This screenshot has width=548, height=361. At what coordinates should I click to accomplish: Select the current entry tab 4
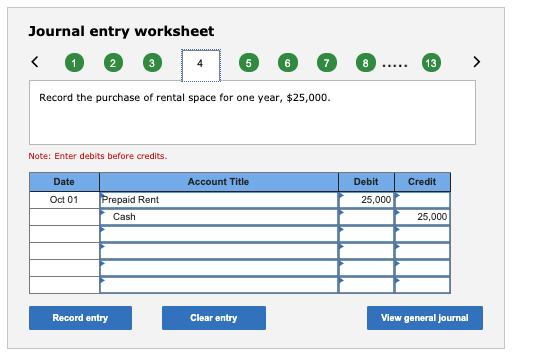(x=201, y=65)
